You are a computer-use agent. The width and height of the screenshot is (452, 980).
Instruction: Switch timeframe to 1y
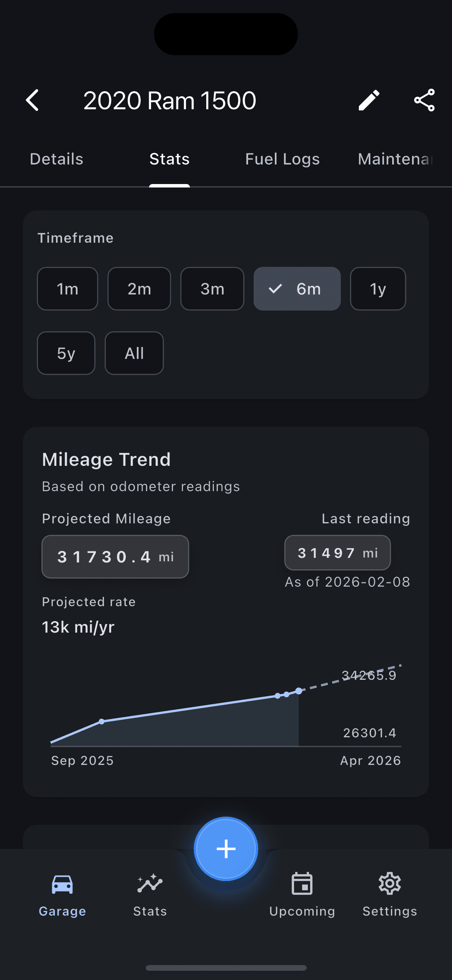coord(378,289)
